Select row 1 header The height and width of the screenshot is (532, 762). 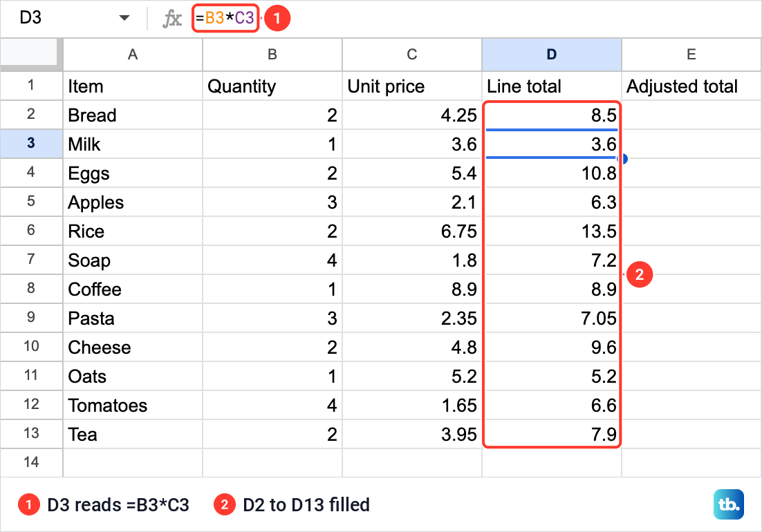pyautogui.click(x=31, y=86)
